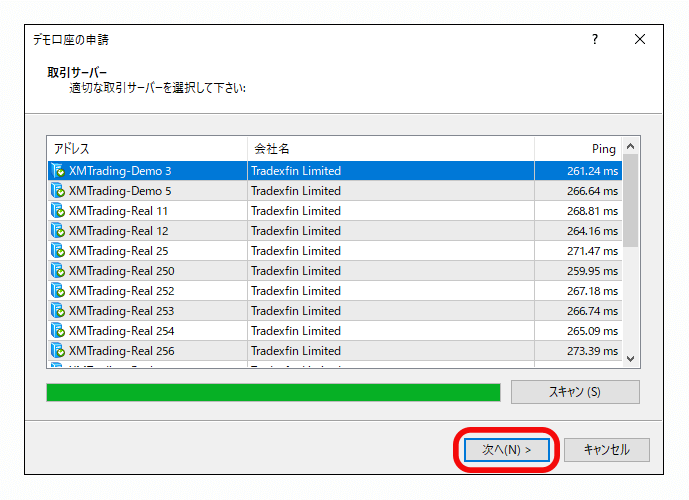Image resolution: width=689 pixels, height=500 pixels.
Task: Click the 259.95 ms ping value
Action: (x=592, y=271)
